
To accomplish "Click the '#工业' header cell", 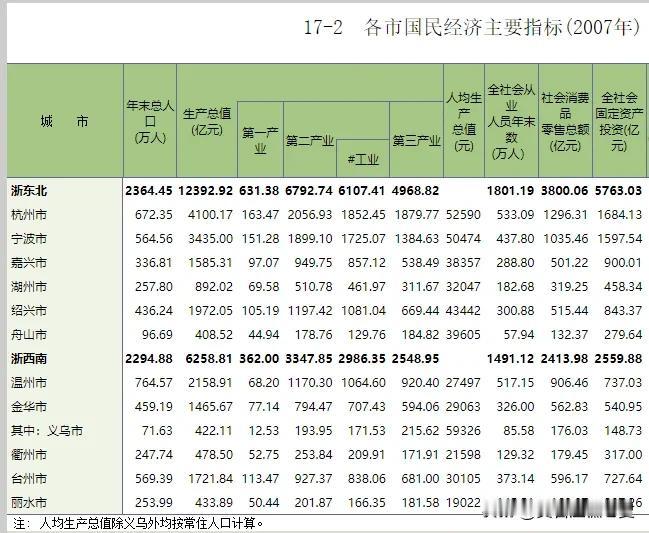I will (x=363, y=159).
